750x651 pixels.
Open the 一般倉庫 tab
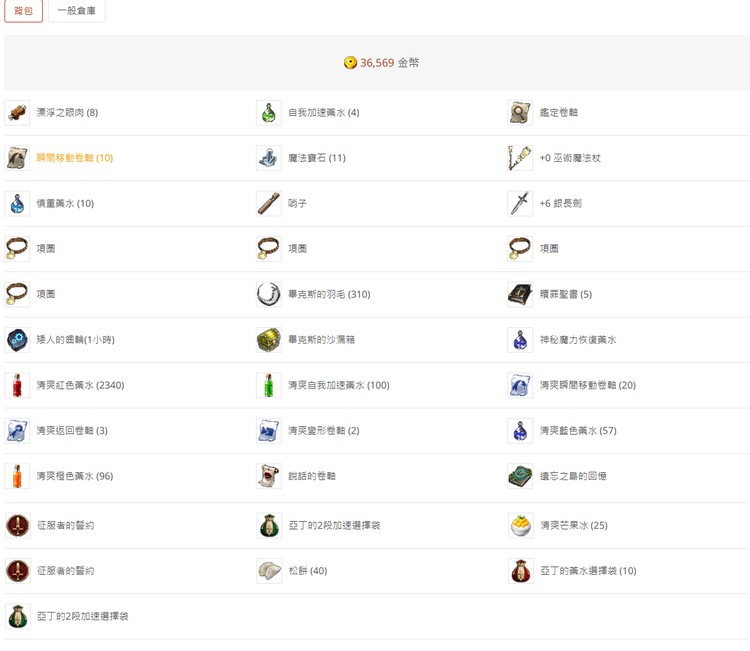pos(77,11)
